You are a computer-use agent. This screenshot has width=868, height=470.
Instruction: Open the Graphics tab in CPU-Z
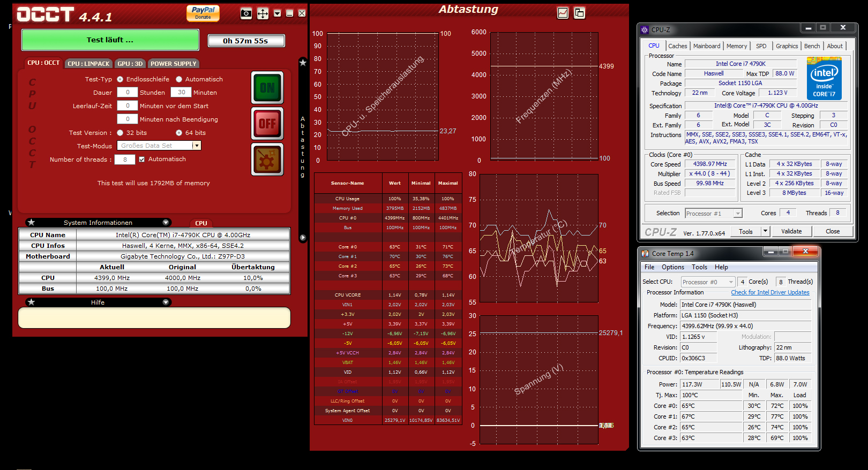(x=787, y=46)
